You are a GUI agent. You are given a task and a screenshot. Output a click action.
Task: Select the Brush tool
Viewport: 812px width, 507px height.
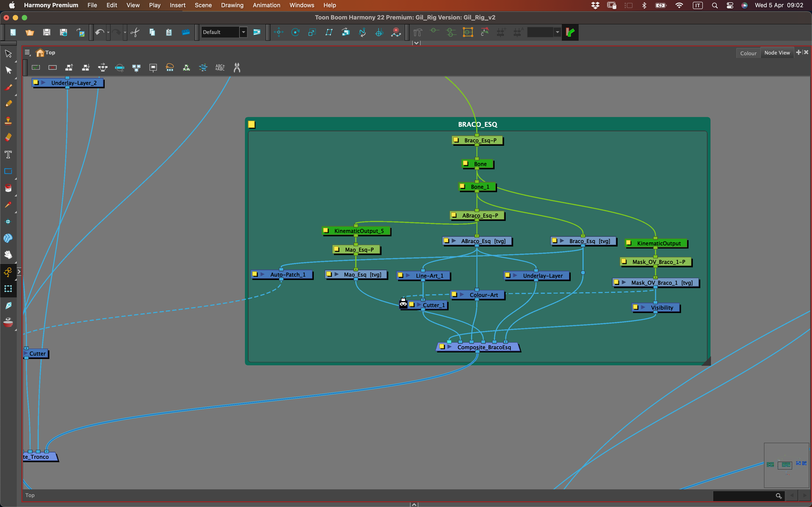tap(8, 87)
